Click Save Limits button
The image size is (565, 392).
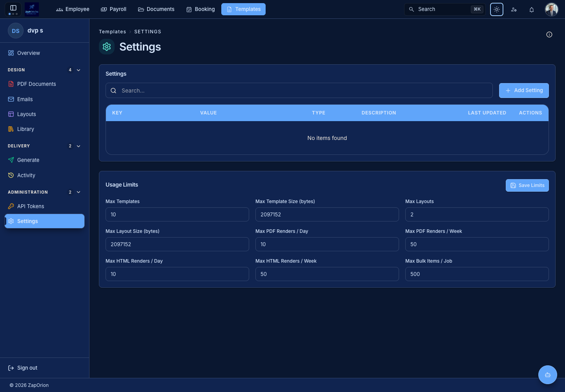pyautogui.click(x=527, y=185)
